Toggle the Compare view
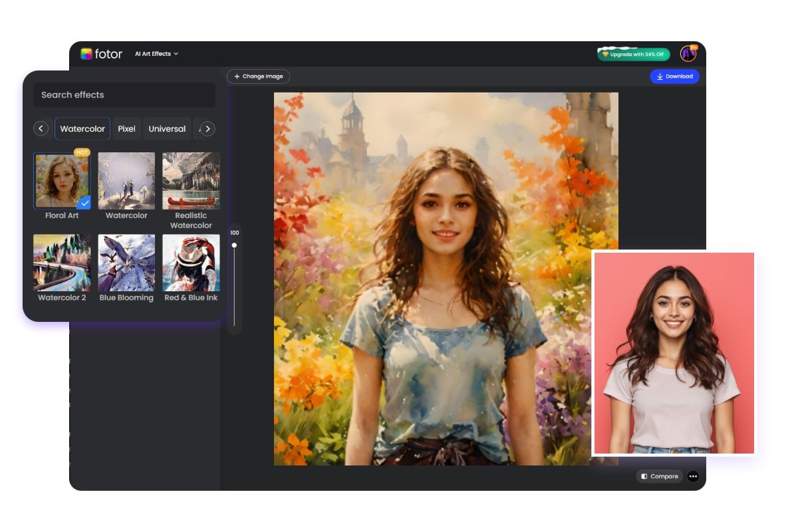The image size is (798, 532). 659,476
